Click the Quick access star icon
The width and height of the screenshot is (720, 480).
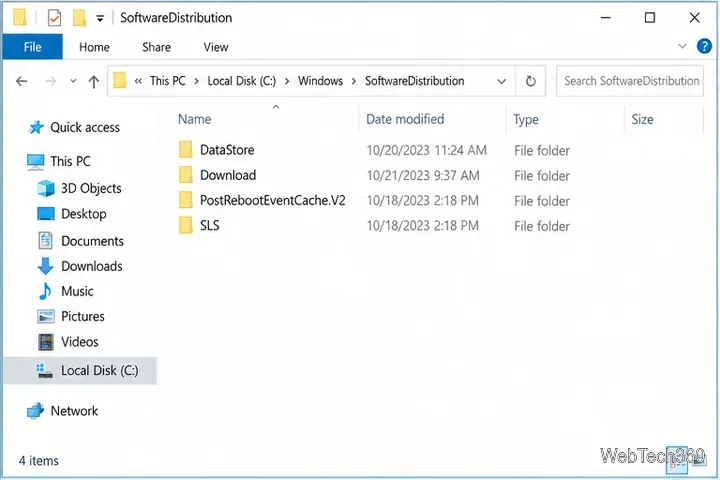36,127
